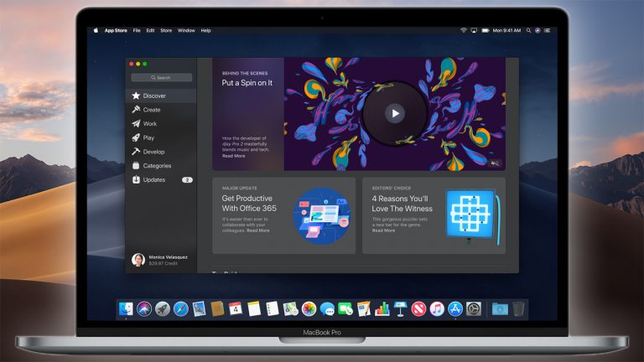Open Photos in the Dock
Image resolution: width=644 pixels, height=362 pixels.
click(309, 308)
